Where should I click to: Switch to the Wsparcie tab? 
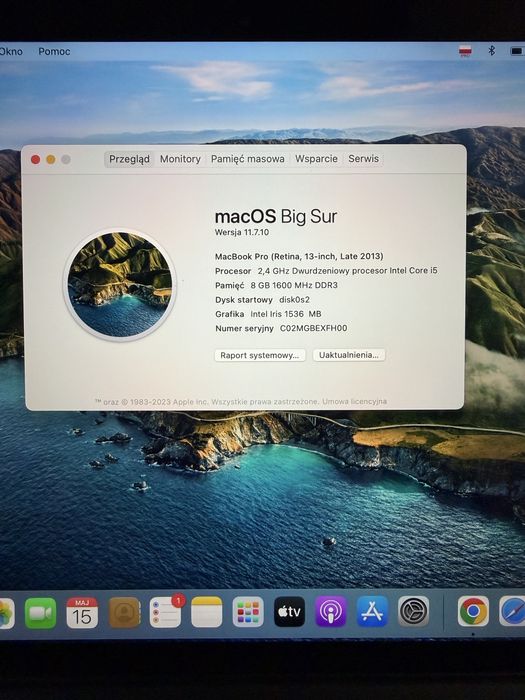(x=317, y=159)
